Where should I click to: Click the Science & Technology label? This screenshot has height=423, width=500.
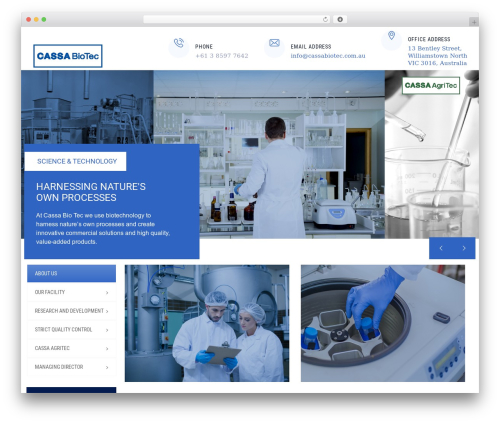[x=75, y=161]
